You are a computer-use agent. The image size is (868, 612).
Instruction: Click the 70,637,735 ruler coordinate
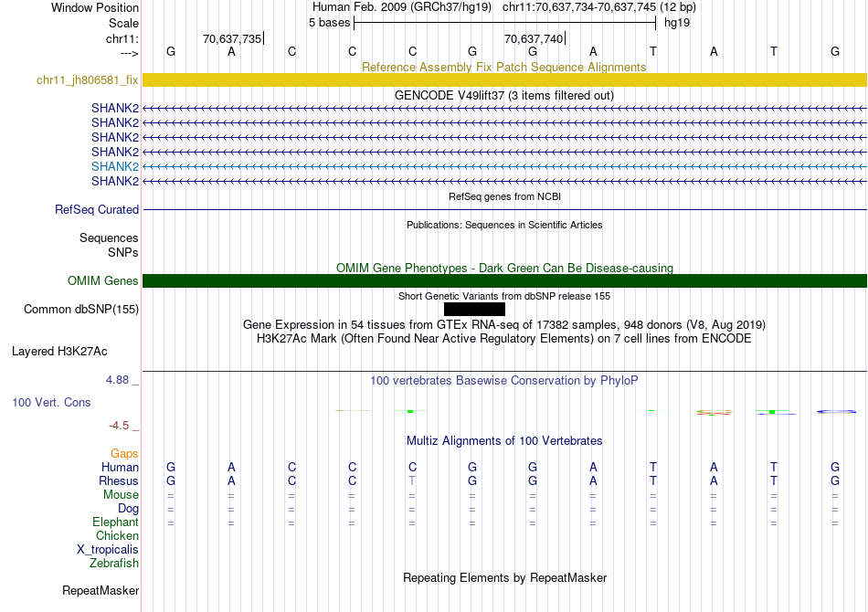232,38
